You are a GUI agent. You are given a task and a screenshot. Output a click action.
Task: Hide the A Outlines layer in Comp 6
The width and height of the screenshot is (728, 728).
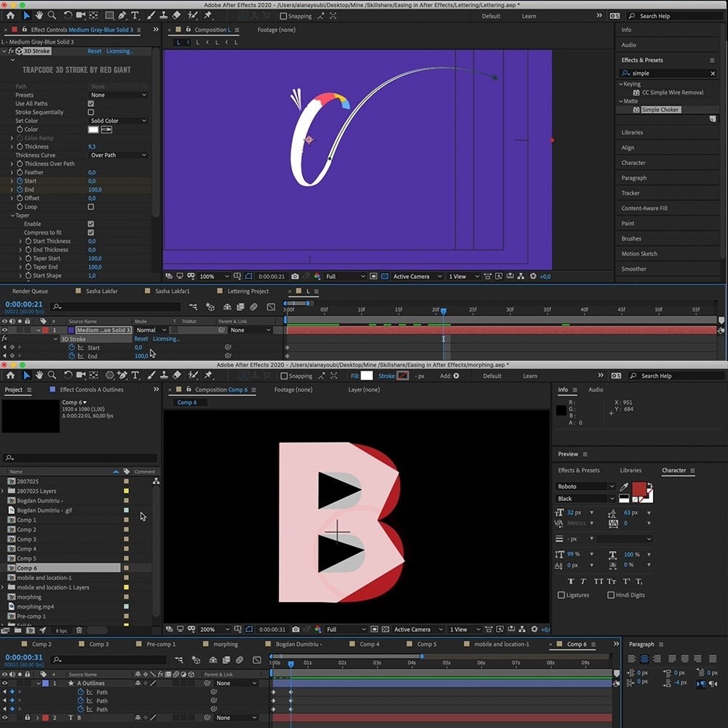(x=4, y=683)
